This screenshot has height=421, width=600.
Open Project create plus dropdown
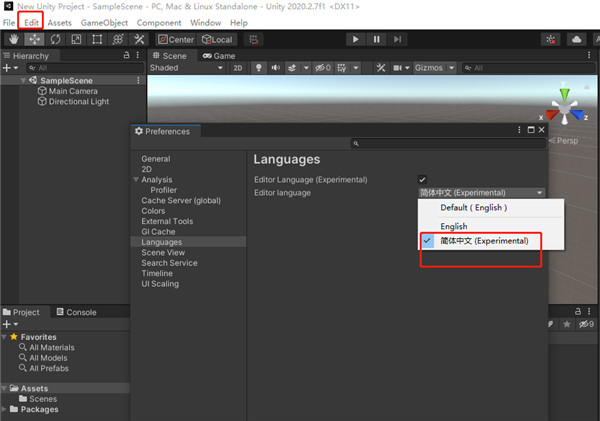[x=10, y=325]
